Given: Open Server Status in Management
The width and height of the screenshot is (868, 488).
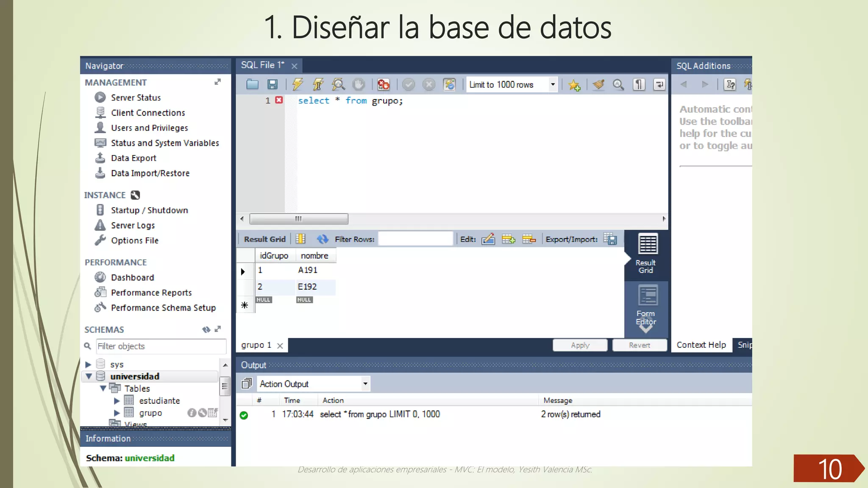Looking at the screenshot, I should tap(136, 97).
